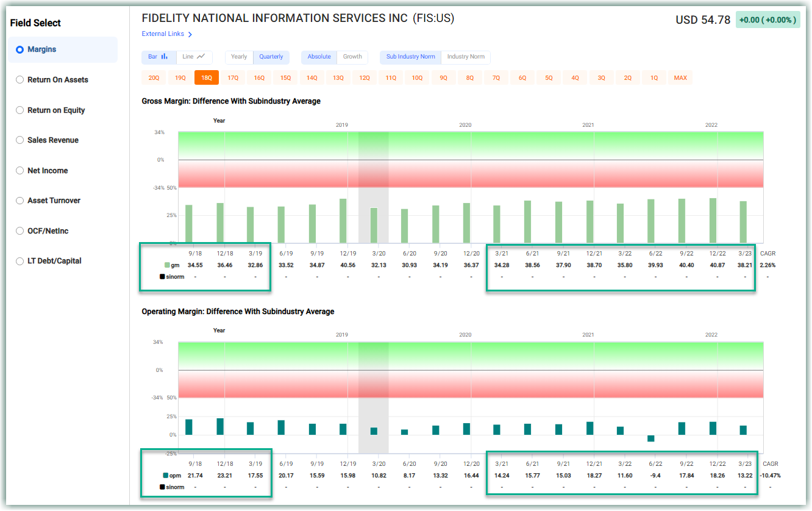812x511 pixels.
Task: Pick the 5Q range
Action: point(549,78)
